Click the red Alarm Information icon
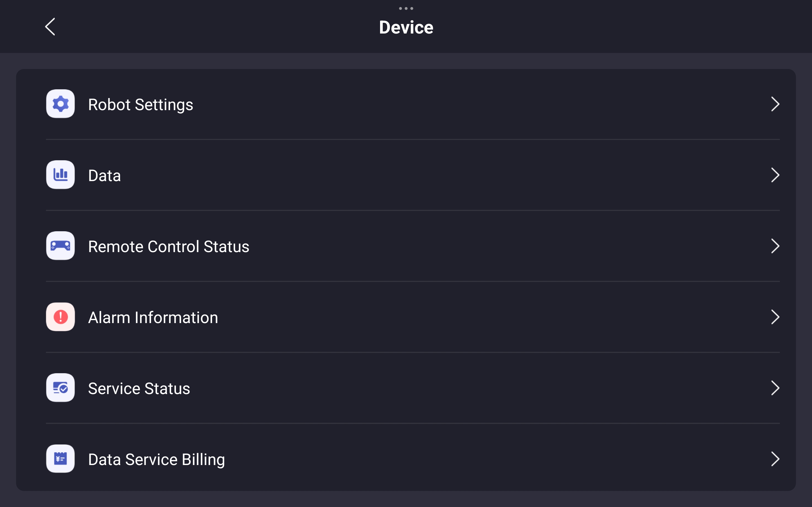812x507 pixels. [60, 317]
